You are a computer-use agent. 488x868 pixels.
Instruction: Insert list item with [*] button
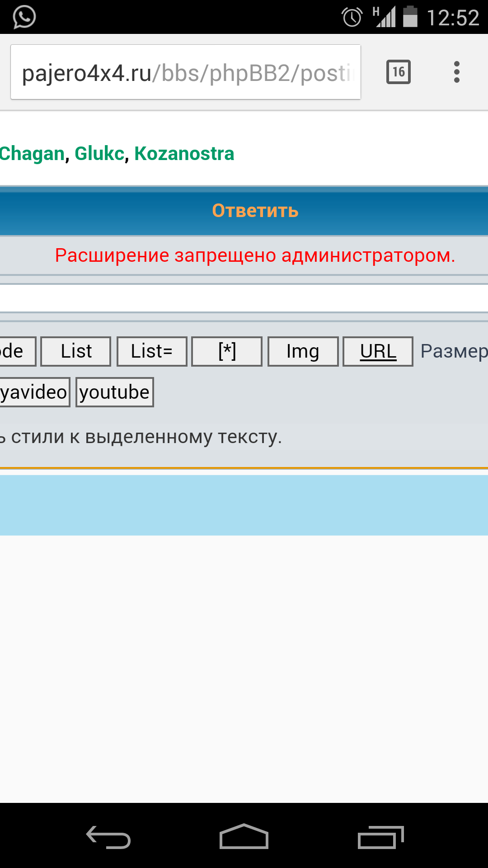click(x=227, y=351)
